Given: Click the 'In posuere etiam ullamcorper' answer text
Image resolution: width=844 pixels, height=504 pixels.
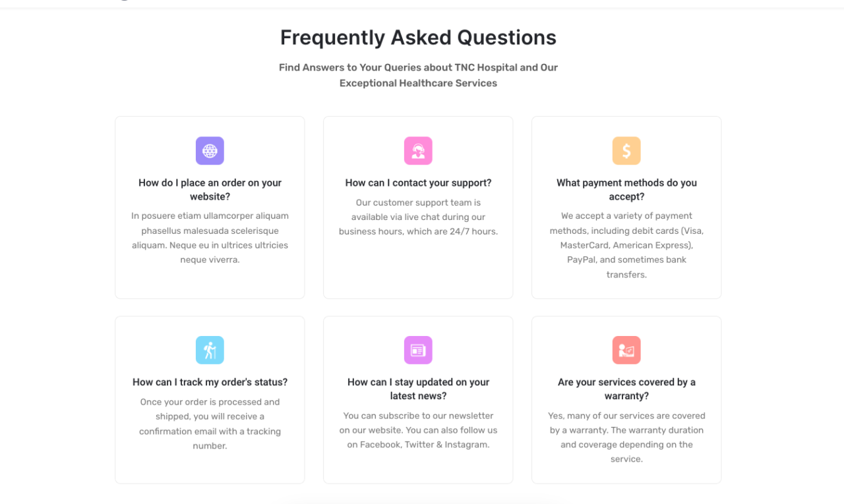Looking at the screenshot, I should coord(210,238).
